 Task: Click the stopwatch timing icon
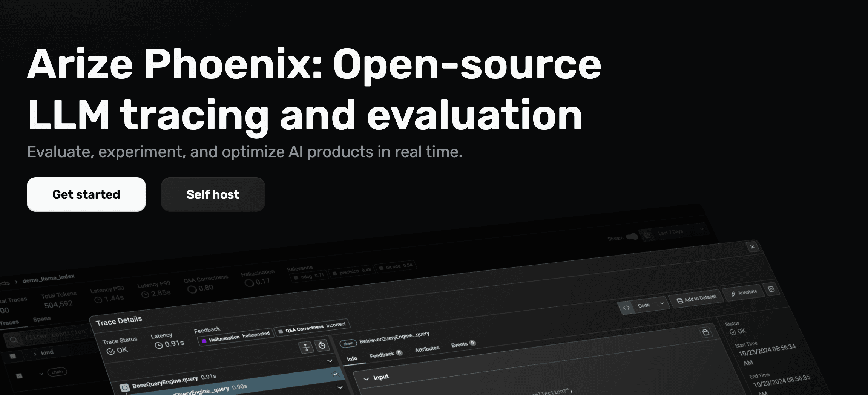pos(322,345)
